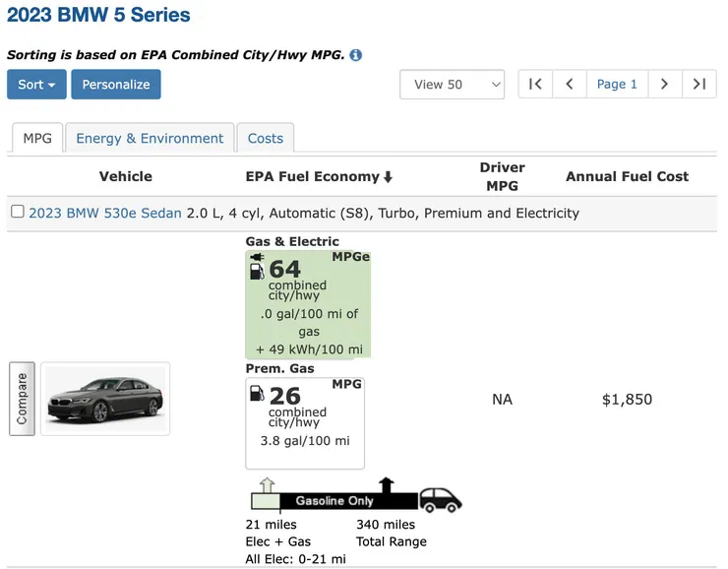Click the black arrow above Gasoline Only bar
The width and height of the screenshot is (728, 569).
click(386, 485)
